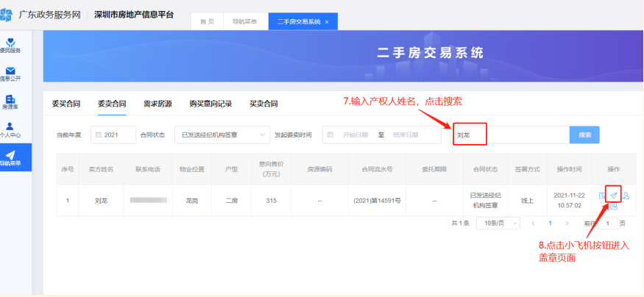The image size is (644, 297).
Task: Open the 10条/页 page size dropdown
Action: tap(498, 223)
